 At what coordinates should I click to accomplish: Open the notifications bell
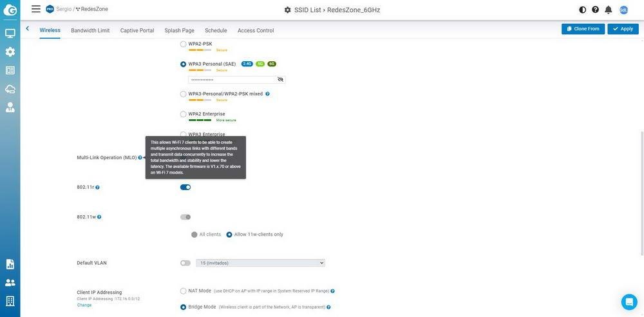click(x=609, y=10)
